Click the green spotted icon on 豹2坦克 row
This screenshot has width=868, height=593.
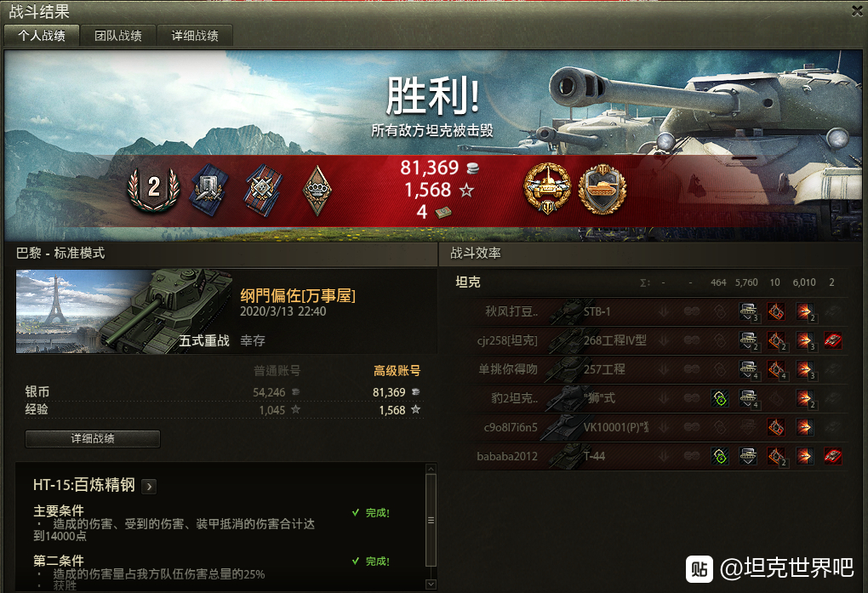tap(720, 398)
